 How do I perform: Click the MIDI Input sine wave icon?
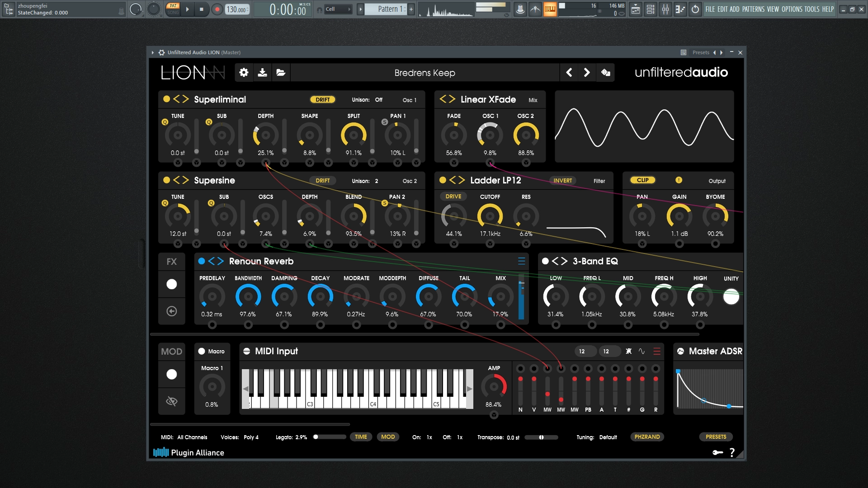[642, 351]
